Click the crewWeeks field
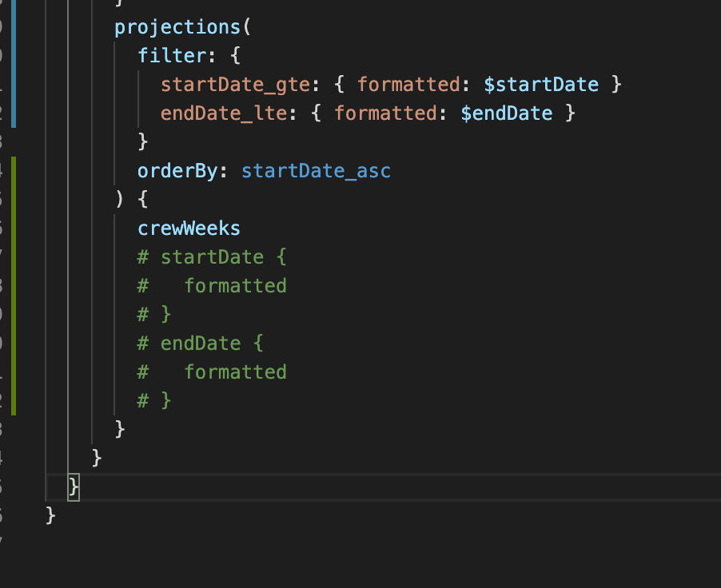This screenshot has width=721, height=588. coord(189,228)
